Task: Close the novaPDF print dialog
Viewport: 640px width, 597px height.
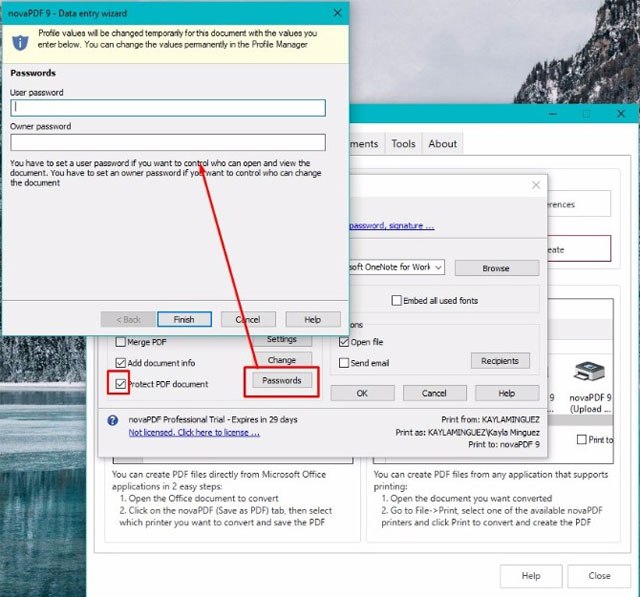Action: [536, 185]
